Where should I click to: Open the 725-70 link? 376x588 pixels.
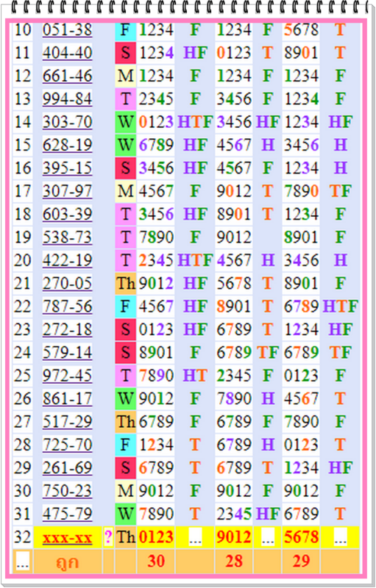pos(67,445)
